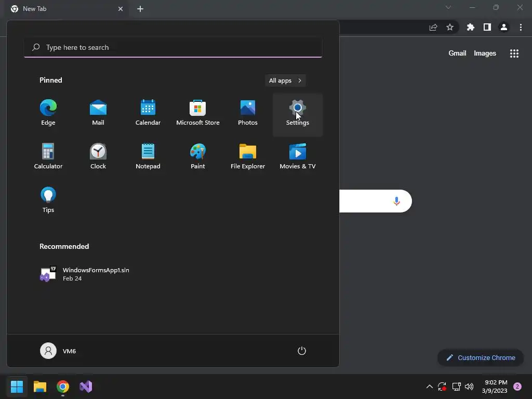Open the notification badge showing 2
This screenshot has height=399, width=532.
(x=517, y=387)
